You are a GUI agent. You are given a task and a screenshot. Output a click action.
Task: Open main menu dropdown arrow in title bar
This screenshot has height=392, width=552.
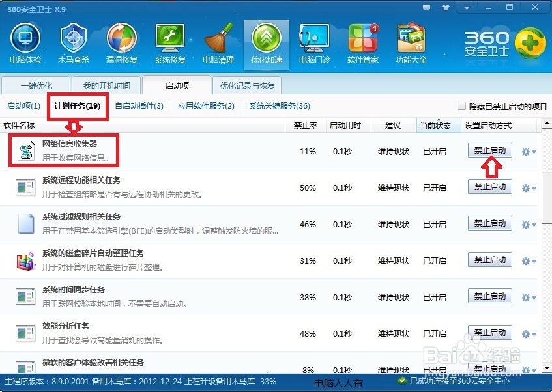[467, 7]
